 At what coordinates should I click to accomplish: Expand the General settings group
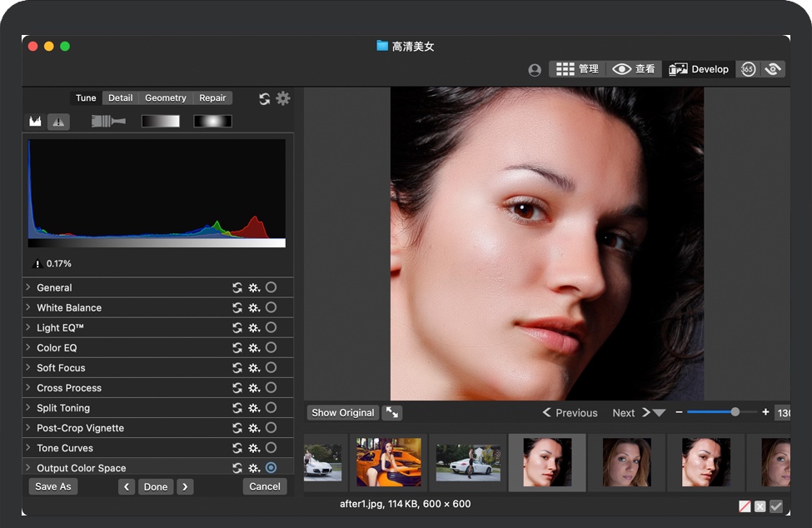(x=28, y=287)
